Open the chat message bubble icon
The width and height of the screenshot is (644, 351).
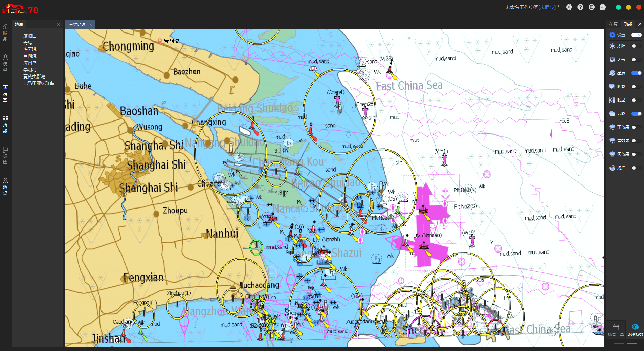(x=603, y=7)
